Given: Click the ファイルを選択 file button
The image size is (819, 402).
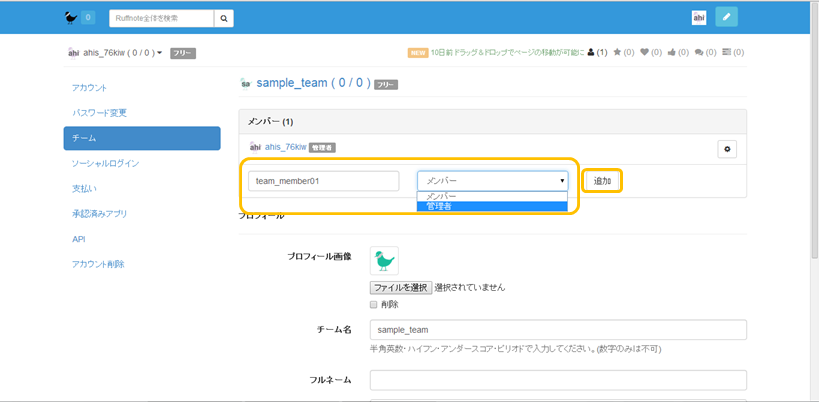Looking at the screenshot, I should pyautogui.click(x=401, y=287).
